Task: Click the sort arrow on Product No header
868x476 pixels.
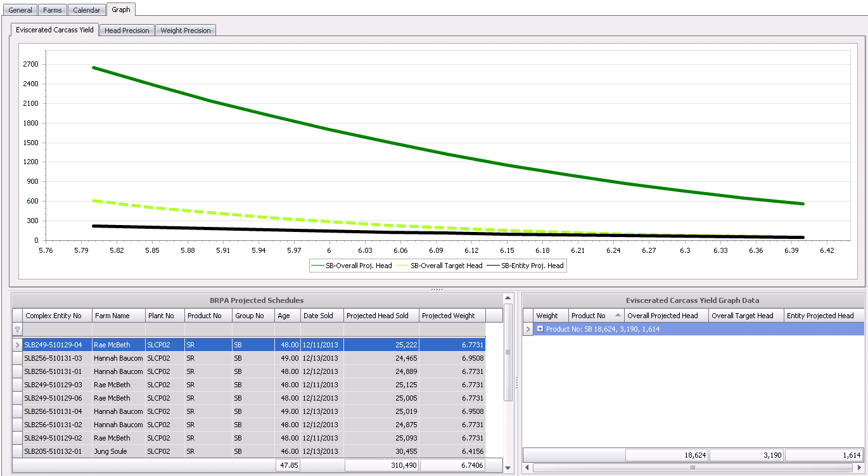Action: click(x=618, y=316)
